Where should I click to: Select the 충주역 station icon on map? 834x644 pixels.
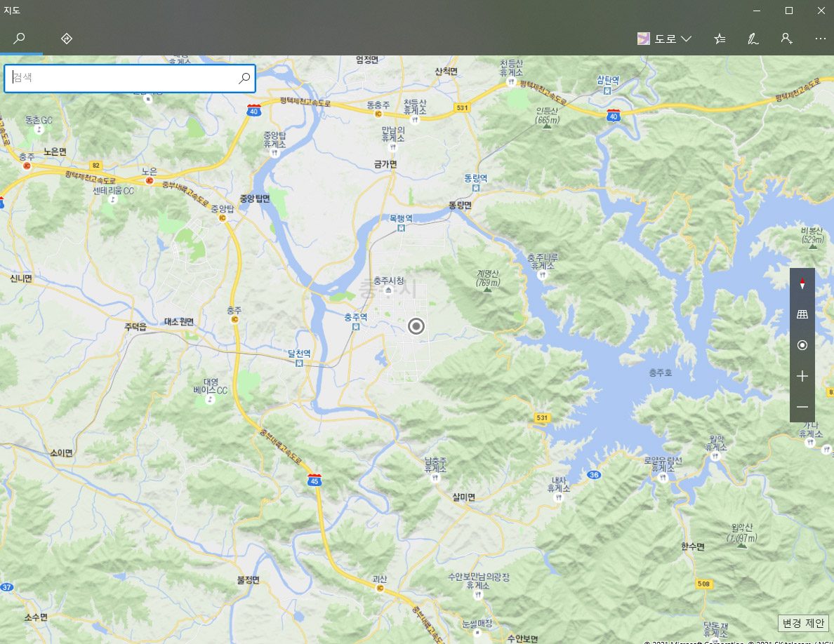[355, 326]
